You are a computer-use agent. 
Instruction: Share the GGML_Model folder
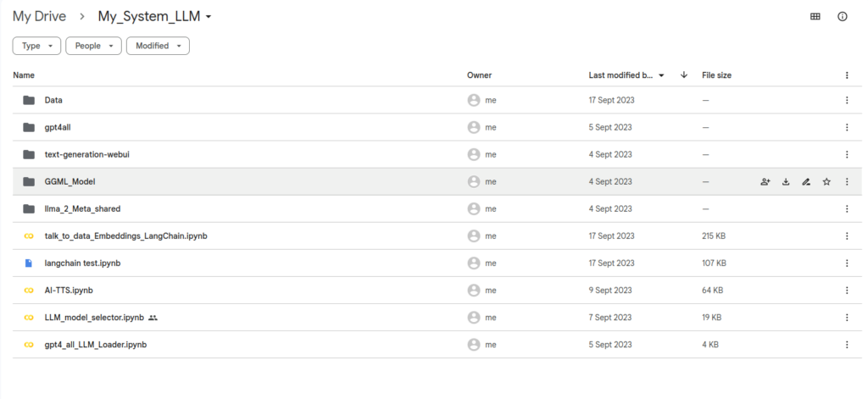coord(765,181)
